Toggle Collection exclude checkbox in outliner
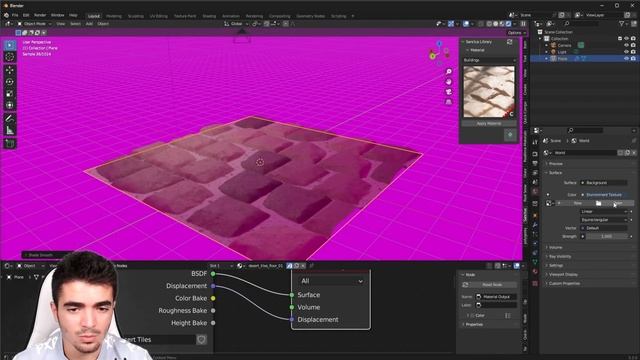 (x=620, y=38)
